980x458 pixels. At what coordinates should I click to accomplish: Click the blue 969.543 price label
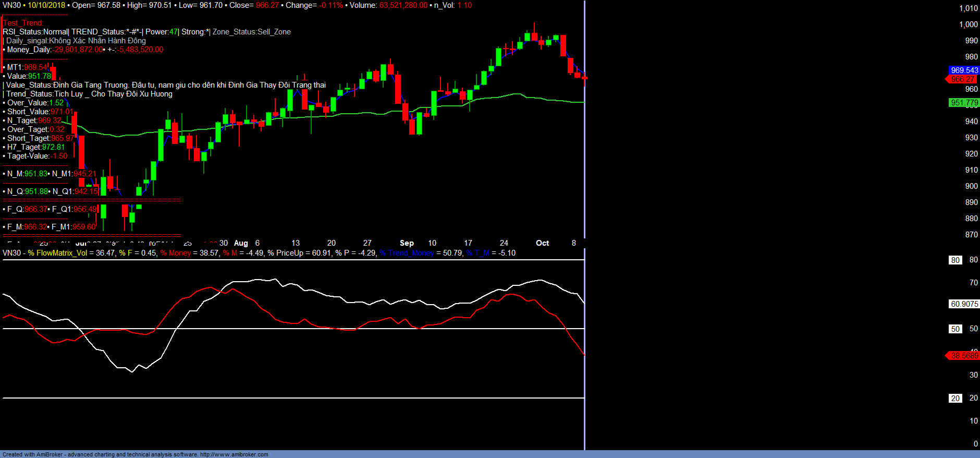point(964,70)
